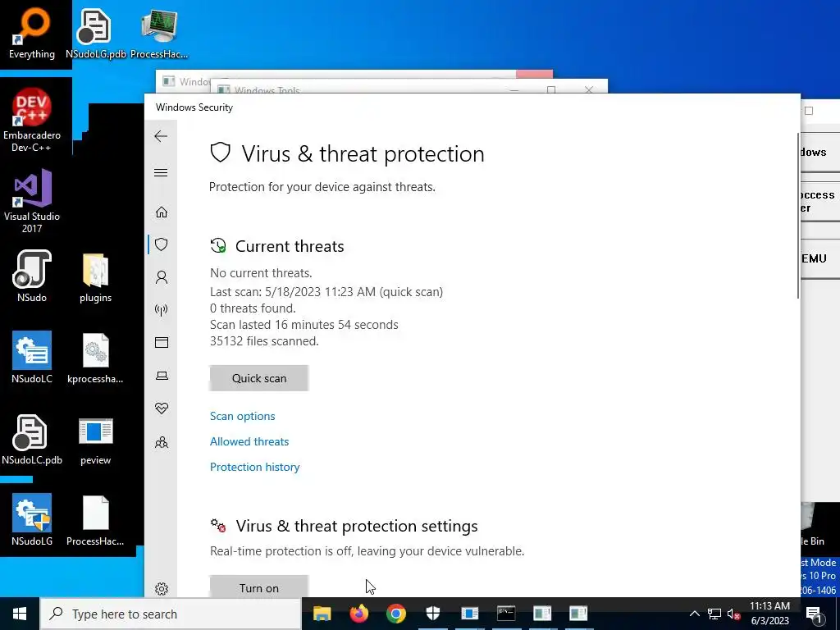
Task: Launch Google Chrome from the taskbar
Action: click(x=396, y=614)
